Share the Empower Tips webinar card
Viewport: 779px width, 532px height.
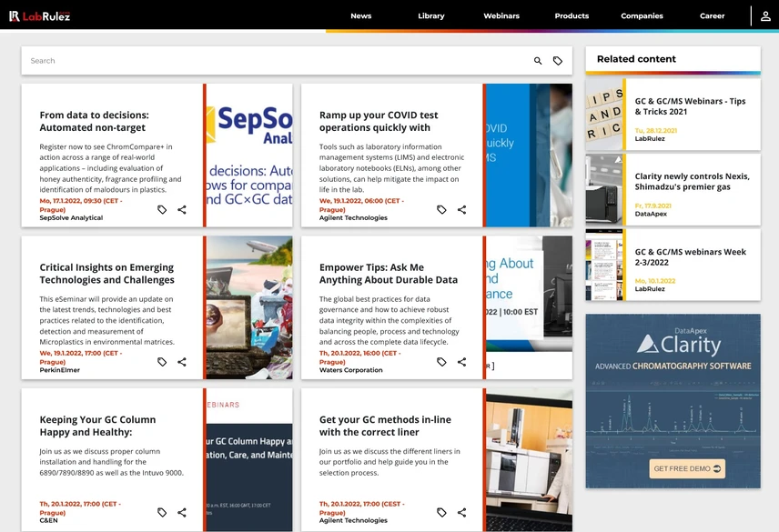tap(461, 362)
